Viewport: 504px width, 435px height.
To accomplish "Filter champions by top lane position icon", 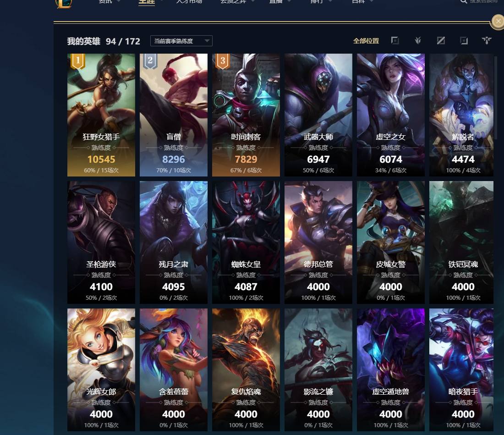I will [394, 40].
